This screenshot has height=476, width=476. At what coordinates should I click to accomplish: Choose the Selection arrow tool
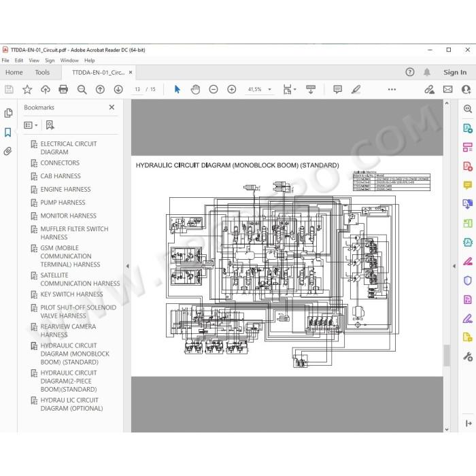177,89
